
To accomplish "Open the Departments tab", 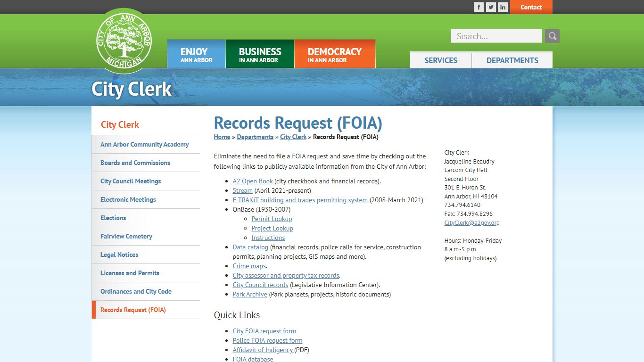I will click(512, 60).
